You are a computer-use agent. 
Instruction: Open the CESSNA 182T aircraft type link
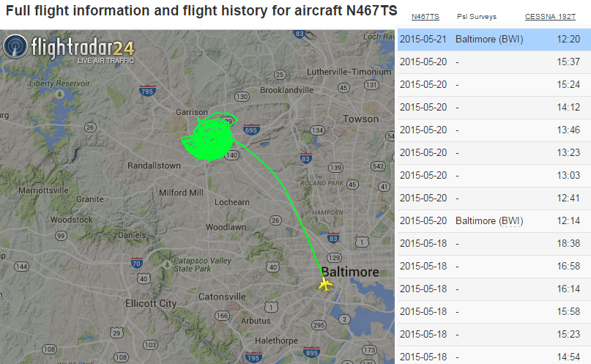pos(550,17)
